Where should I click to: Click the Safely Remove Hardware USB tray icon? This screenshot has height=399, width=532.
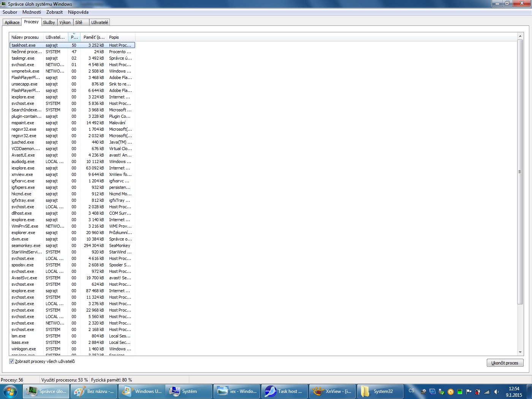pos(441,391)
